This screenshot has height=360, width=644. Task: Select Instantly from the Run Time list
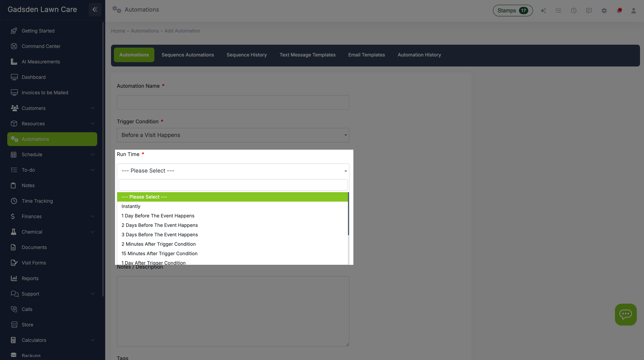click(131, 206)
